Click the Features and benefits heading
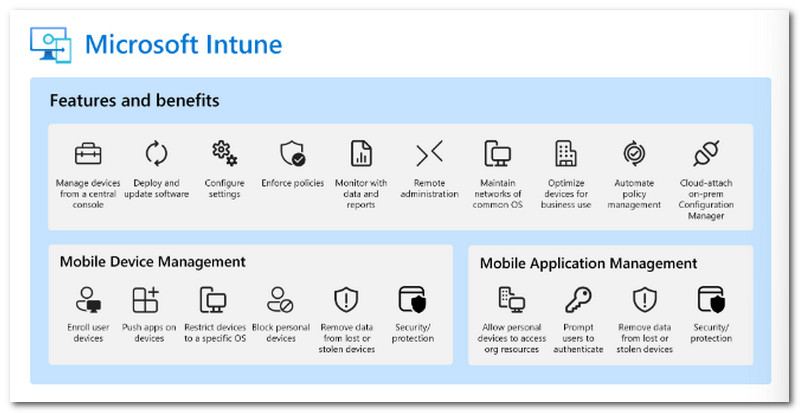This screenshot has width=800, height=413. point(135,101)
